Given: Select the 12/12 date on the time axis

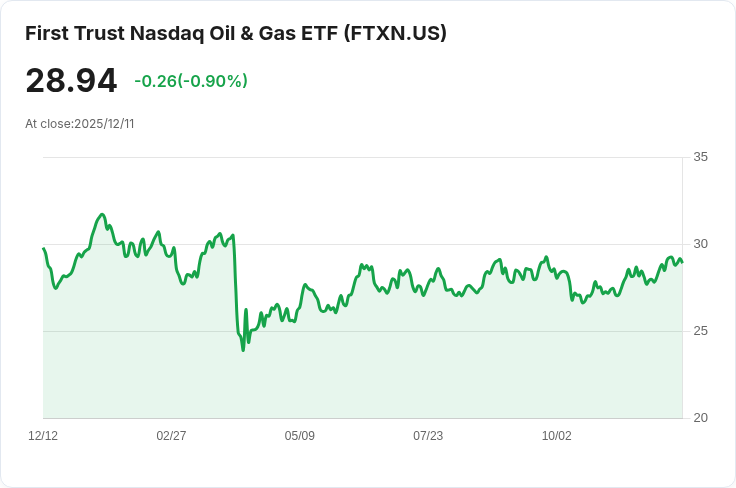Looking at the screenshot, I should click(x=43, y=436).
